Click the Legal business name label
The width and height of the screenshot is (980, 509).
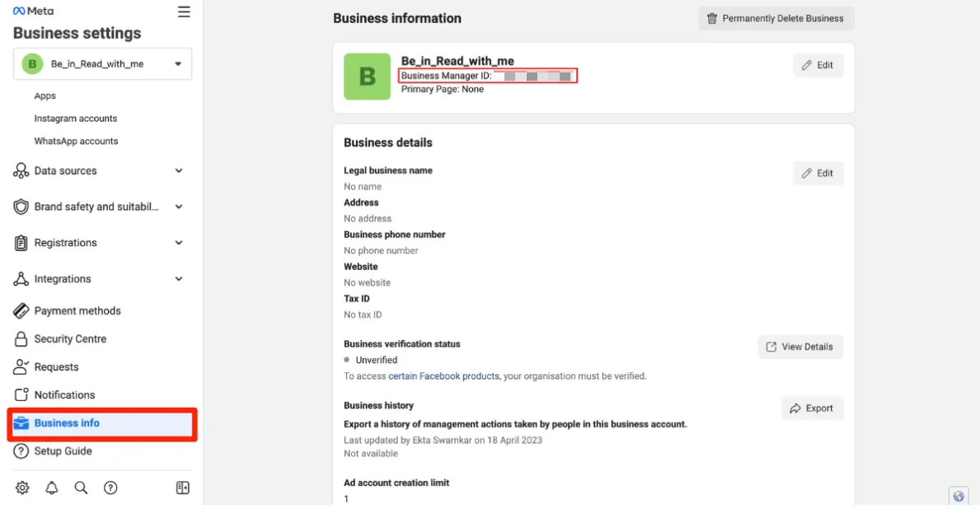coord(388,170)
